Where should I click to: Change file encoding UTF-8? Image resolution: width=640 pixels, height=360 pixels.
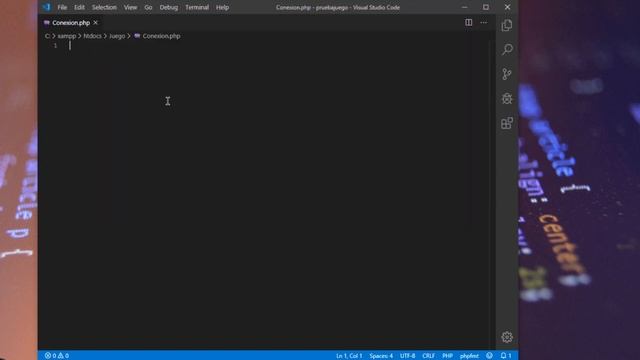click(407, 356)
